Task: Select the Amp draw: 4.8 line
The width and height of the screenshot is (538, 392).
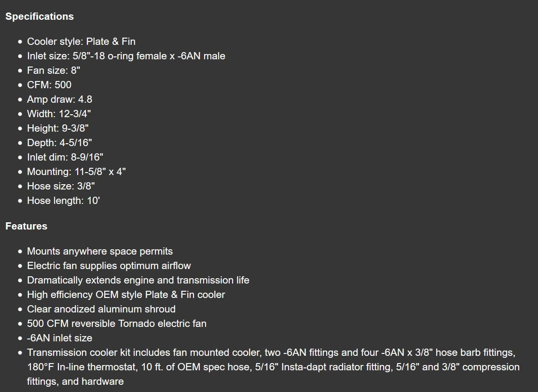Action: click(59, 99)
